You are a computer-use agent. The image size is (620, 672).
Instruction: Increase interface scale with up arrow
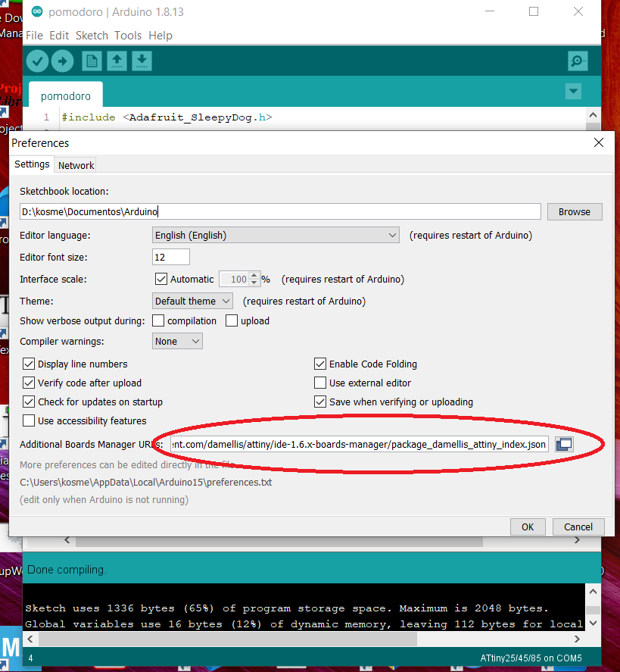click(254, 275)
